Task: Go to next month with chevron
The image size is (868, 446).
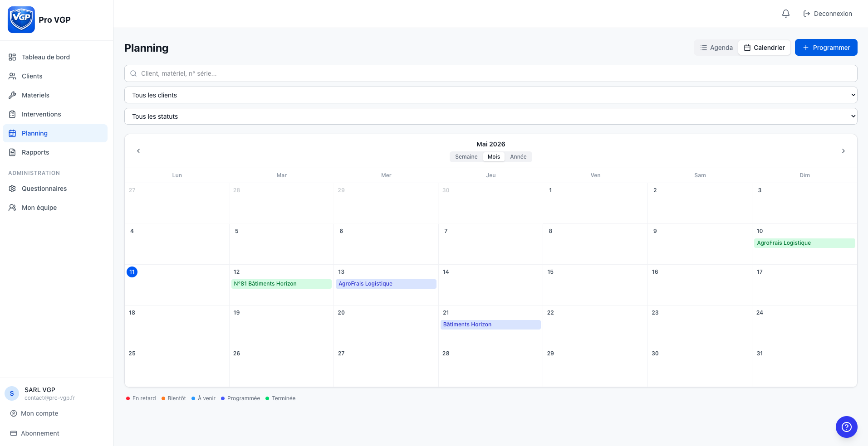Action: pos(843,151)
